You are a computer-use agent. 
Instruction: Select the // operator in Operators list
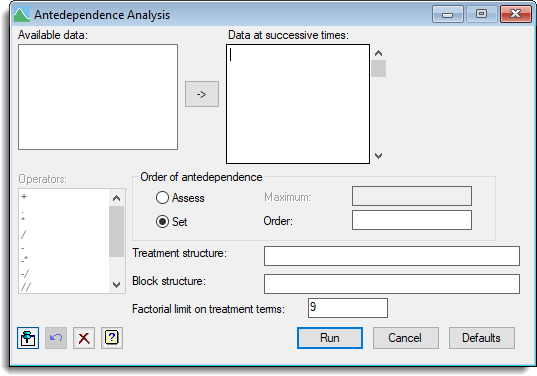(26, 286)
